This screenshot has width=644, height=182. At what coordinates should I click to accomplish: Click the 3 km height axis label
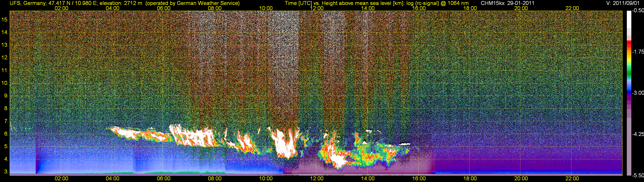6,172
